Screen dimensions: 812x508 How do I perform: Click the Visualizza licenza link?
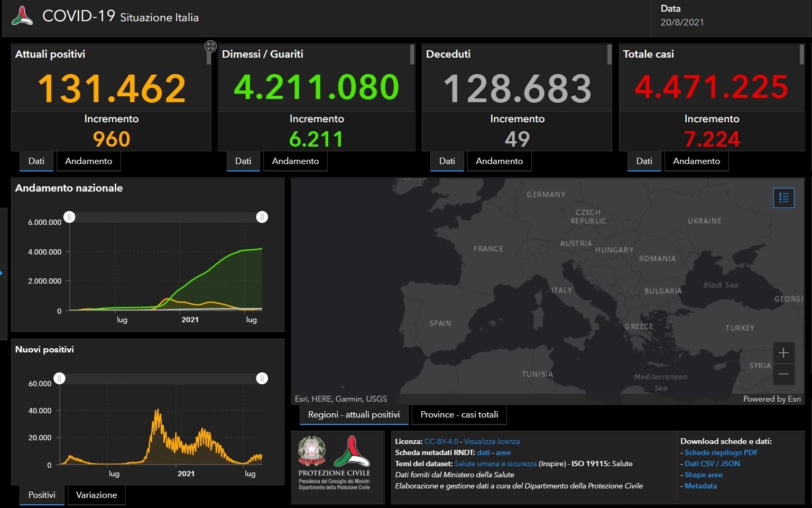(492, 441)
